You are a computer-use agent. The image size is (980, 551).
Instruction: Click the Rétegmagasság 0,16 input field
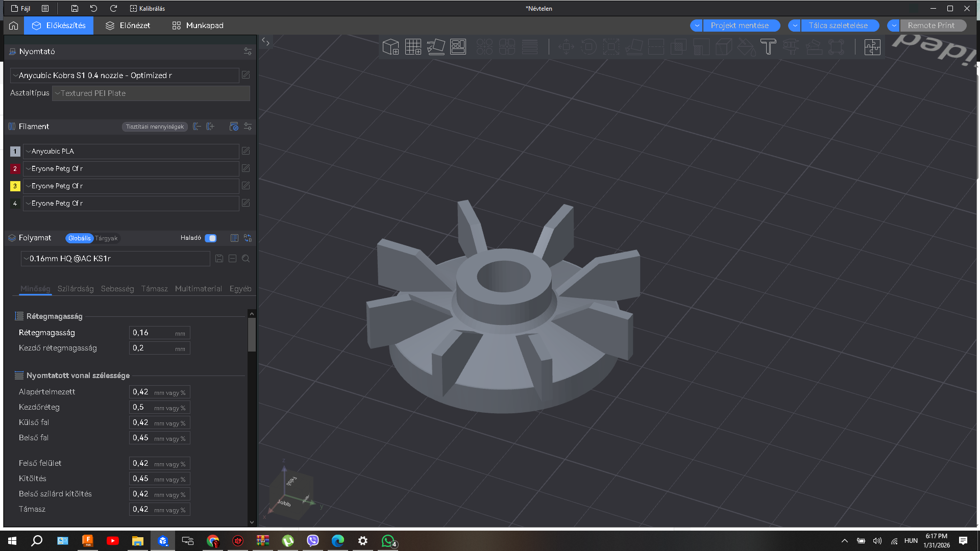pos(159,333)
